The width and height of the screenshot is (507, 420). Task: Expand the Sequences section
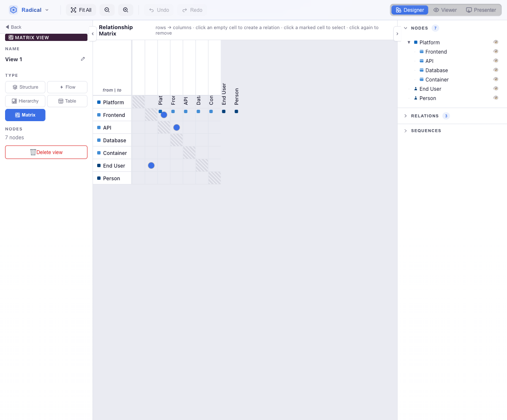pyautogui.click(x=406, y=130)
